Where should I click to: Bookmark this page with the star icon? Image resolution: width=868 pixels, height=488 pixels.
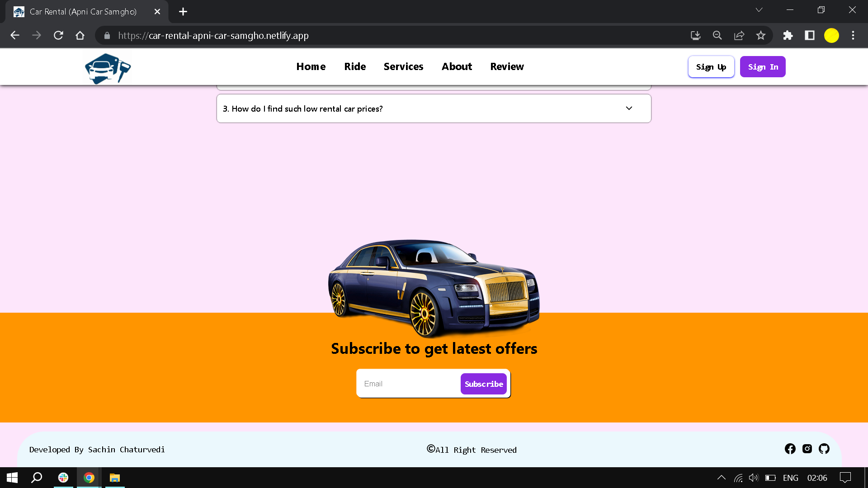(x=761, y=35)
